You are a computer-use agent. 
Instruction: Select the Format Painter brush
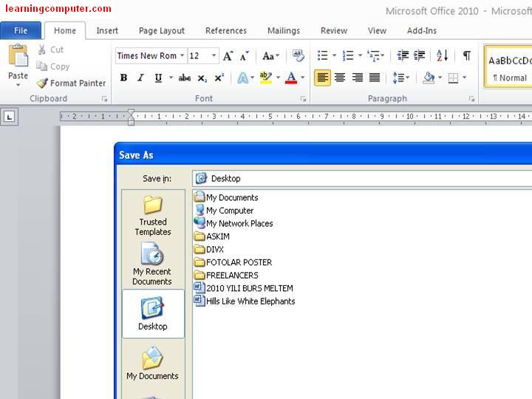pos(42,83)
